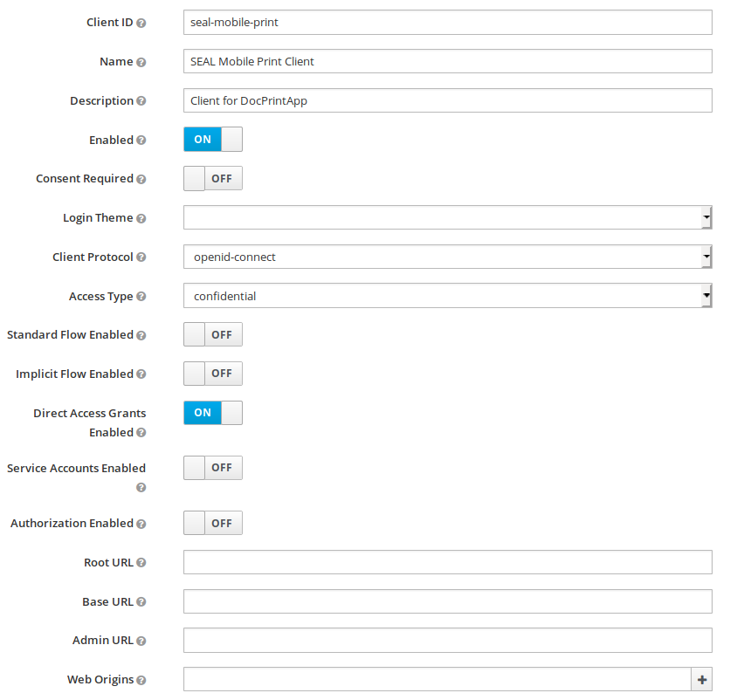Viewport: 751px width, 700px height.
Task: Click the Login Theme help icon
Action: point(141,218)
